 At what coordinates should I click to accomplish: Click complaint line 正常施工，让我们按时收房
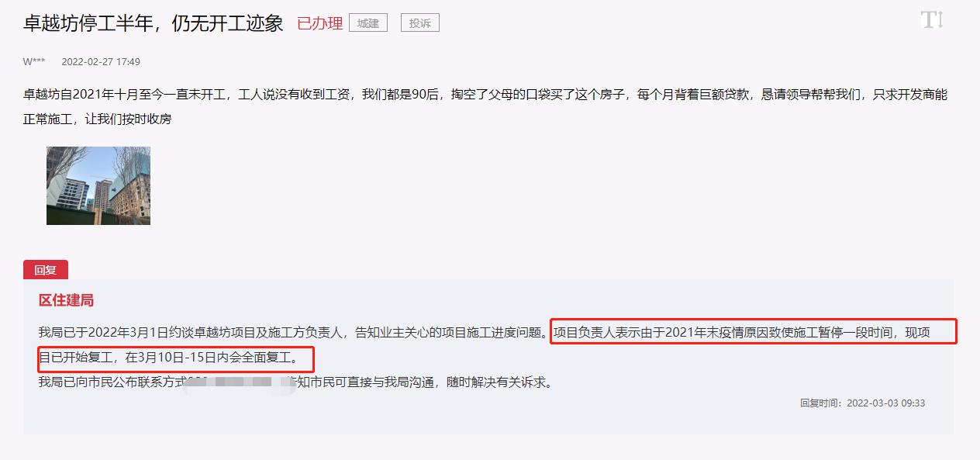[97, 119]
